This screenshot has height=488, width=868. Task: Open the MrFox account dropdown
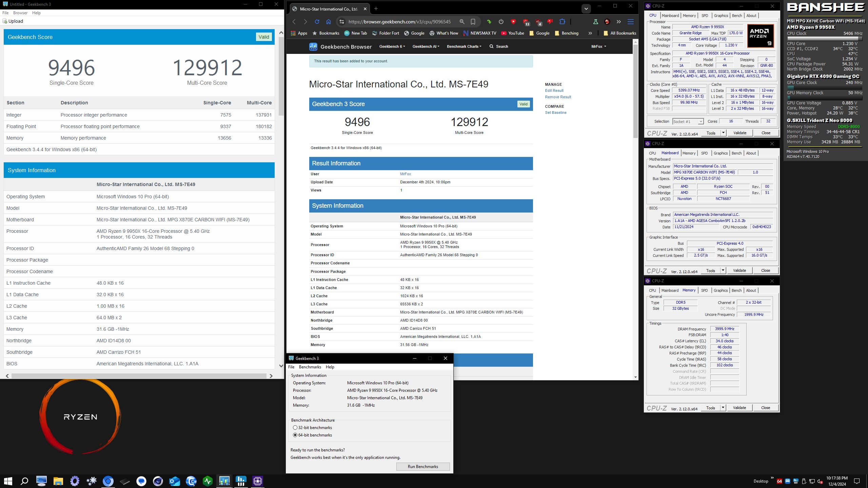coord(598,46)
